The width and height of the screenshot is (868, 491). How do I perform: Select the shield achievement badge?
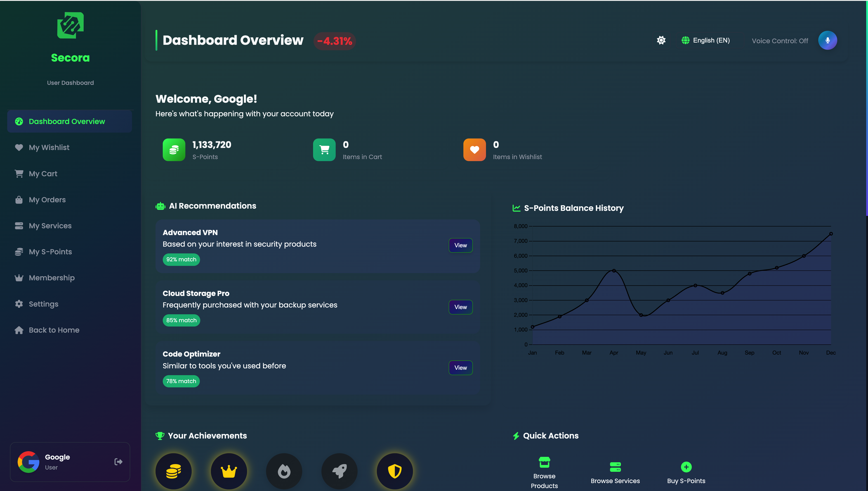[395, 471]
